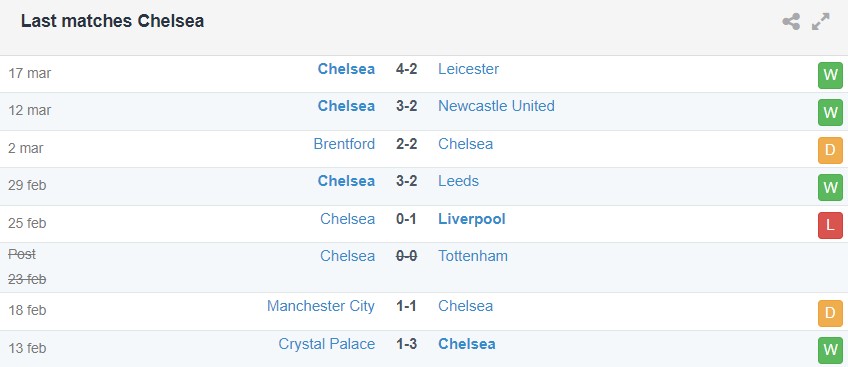
Task: Click the Leeds team link
Action: pos(458,181)
